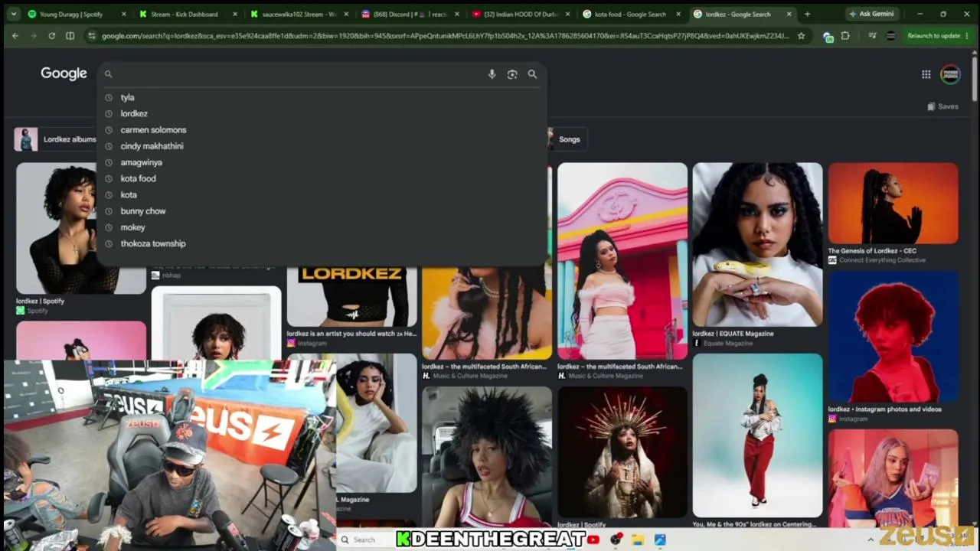Open YouTube from the taskbar

coord(593,540)
